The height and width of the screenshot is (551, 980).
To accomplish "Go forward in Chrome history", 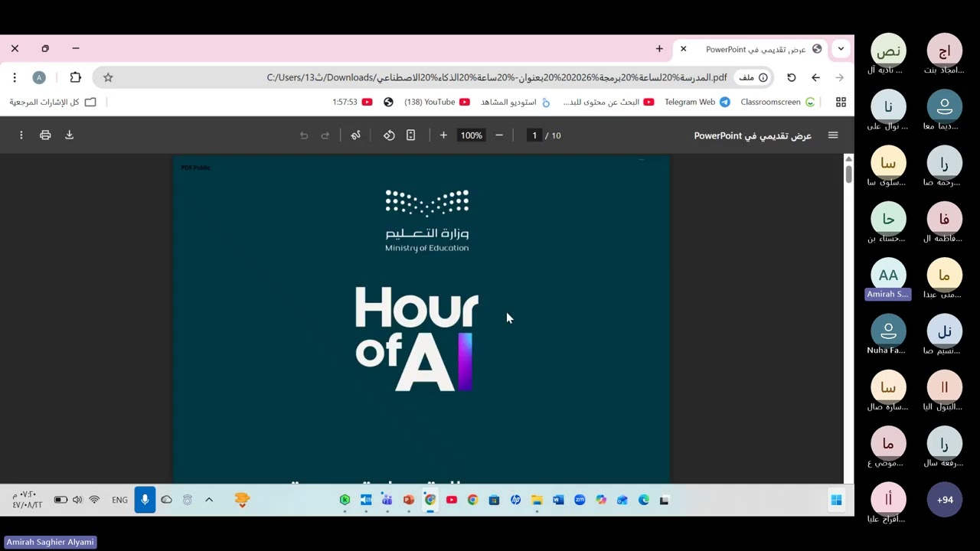I will (x=839, y=77).
